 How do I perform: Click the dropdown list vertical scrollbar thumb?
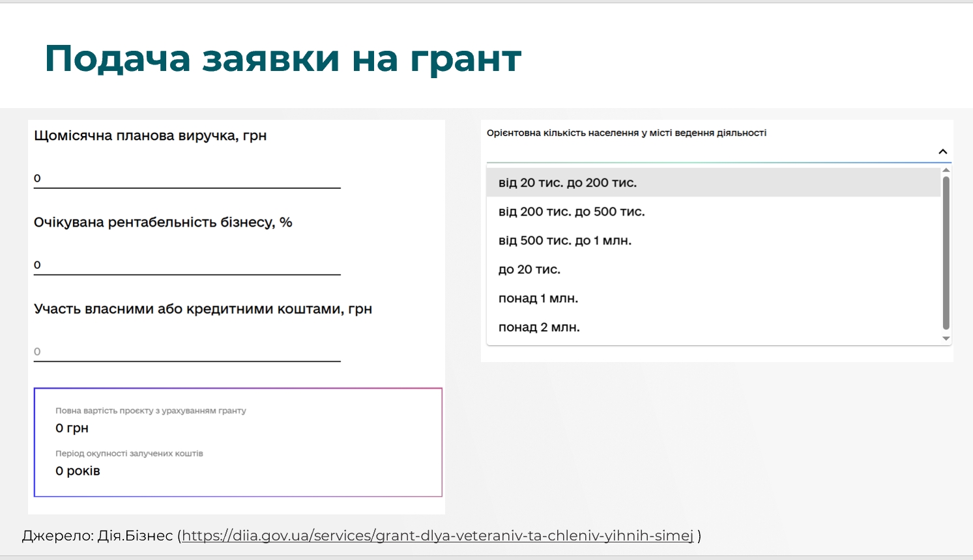coord(946,253)
